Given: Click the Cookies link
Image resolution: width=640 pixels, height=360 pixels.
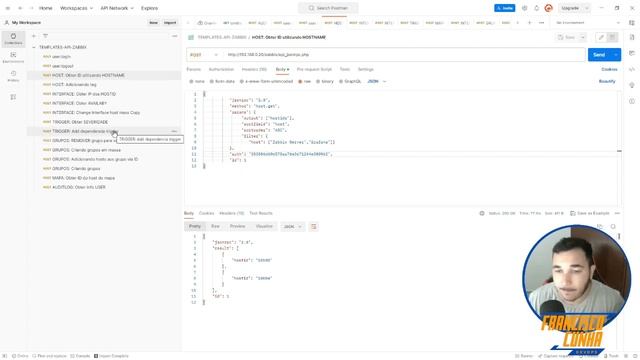Looking at the screenshot, I should pos(609,69).
